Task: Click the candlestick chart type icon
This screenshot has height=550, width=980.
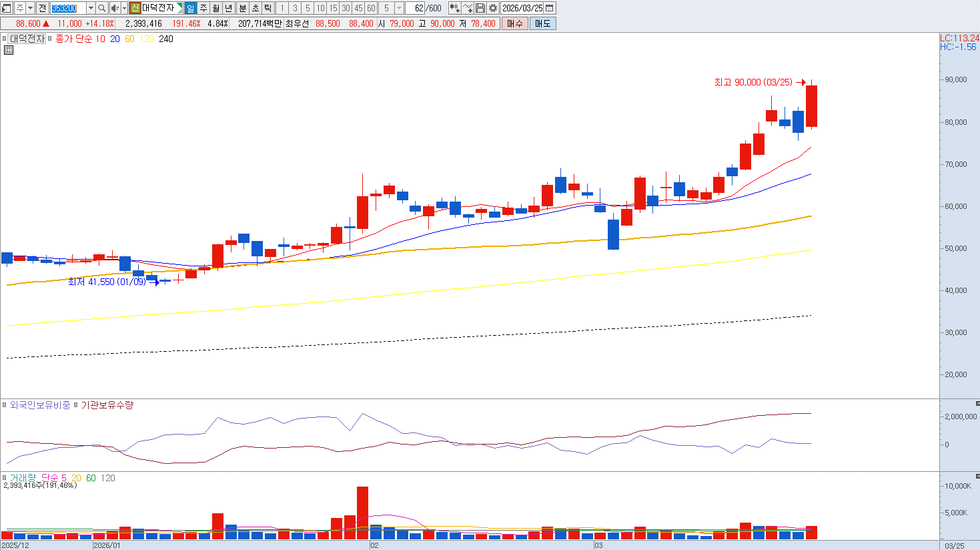Action: coord(455,8)
